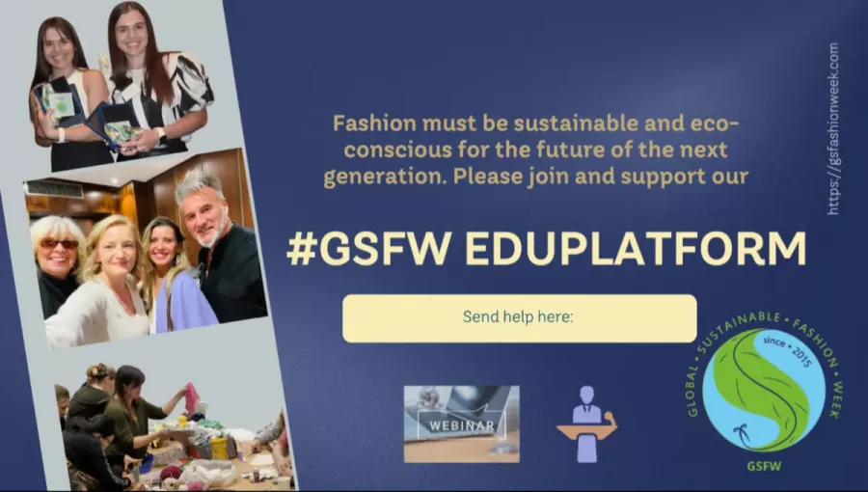The height and width of the screenshot is (492, 868).
Task: Select the #GSFW EDUPLATFORM heading
Action: pyautogui.click(x=547, y=249)
